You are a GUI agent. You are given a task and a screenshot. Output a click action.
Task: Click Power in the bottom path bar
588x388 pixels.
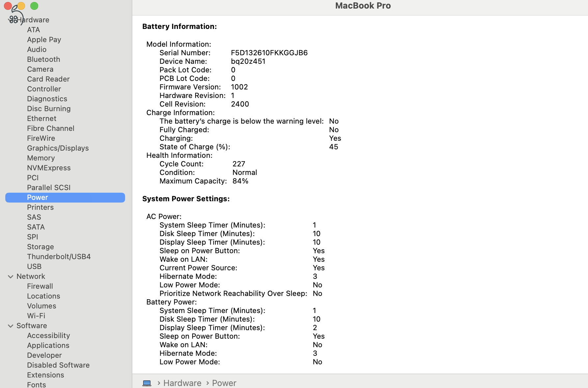click(224, 383)
